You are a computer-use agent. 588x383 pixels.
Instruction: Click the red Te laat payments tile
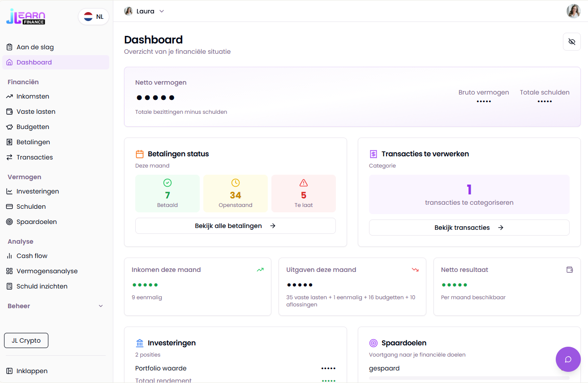coord(303,194)
